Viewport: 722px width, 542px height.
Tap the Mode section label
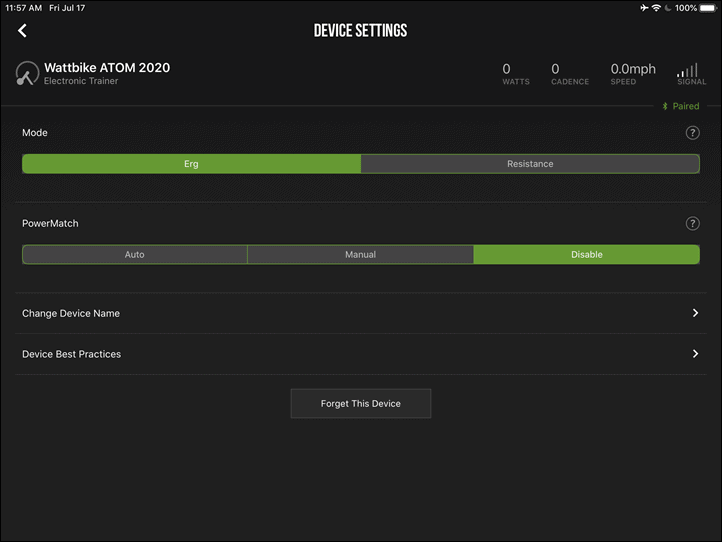[35, 133]
